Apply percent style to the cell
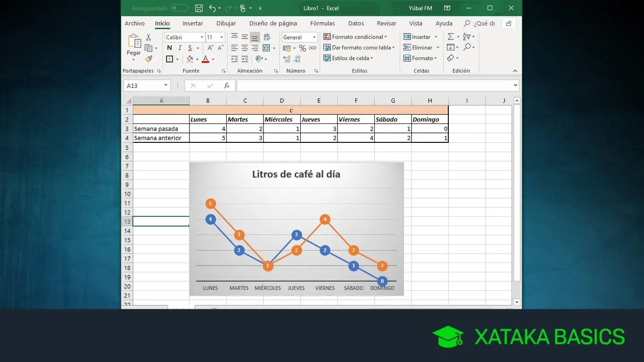 [x=302, y=48]
